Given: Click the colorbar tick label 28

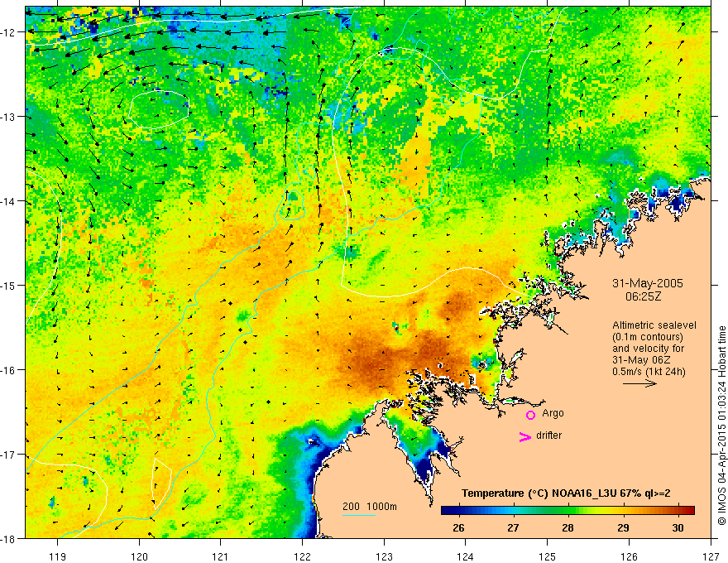Looking at the screenshot, I should pos(568,527).
